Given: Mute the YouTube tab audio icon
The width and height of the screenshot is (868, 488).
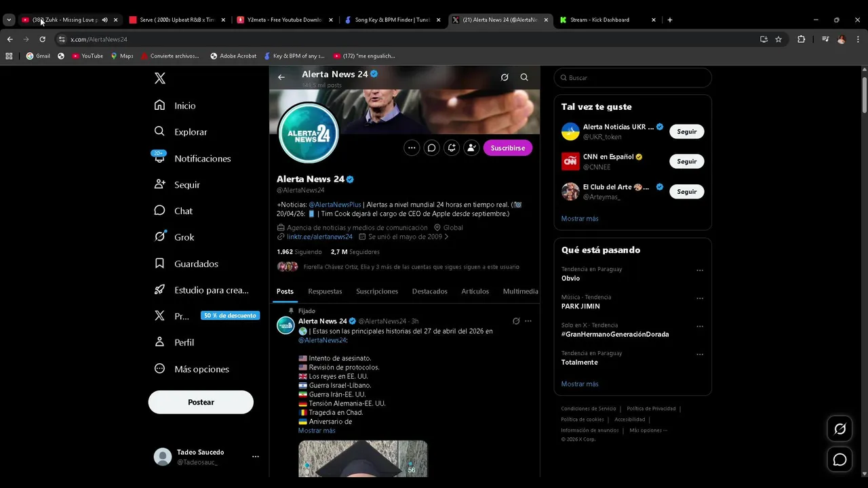Looking at the screenshot, I should (104, 20).
